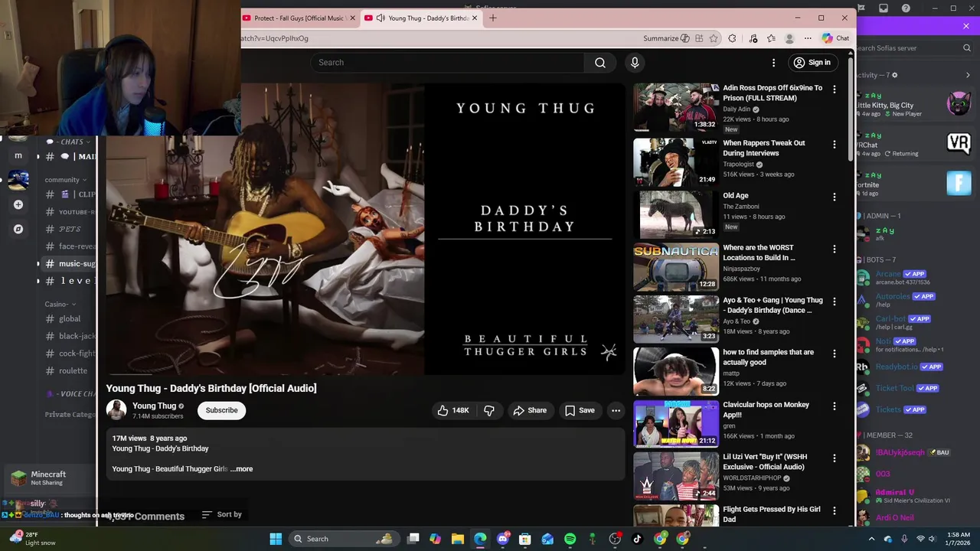
Task: Activate voice search microphone on YouTube
Action: (x=635, y=63)
